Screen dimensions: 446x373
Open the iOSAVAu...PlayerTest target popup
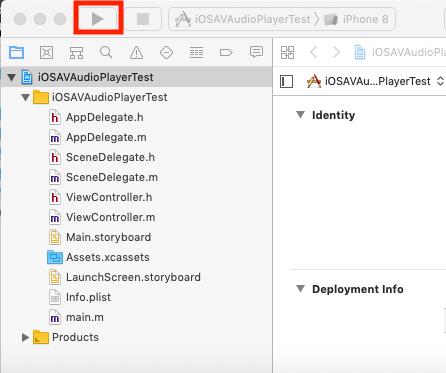click(375, 81)
